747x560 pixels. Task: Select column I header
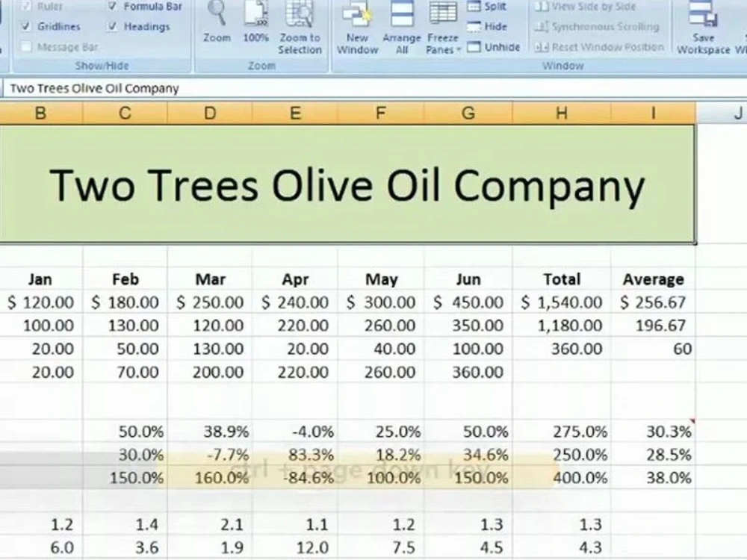[653, 113]
